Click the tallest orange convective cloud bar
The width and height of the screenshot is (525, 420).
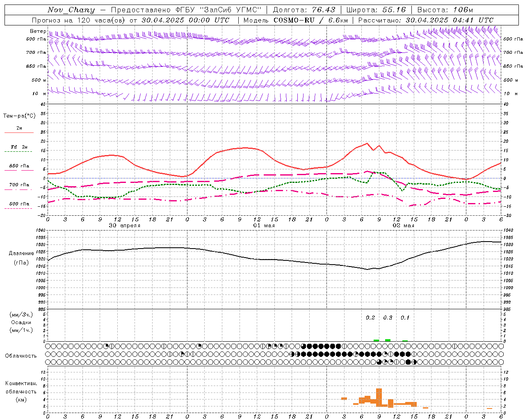coord(379,397)
